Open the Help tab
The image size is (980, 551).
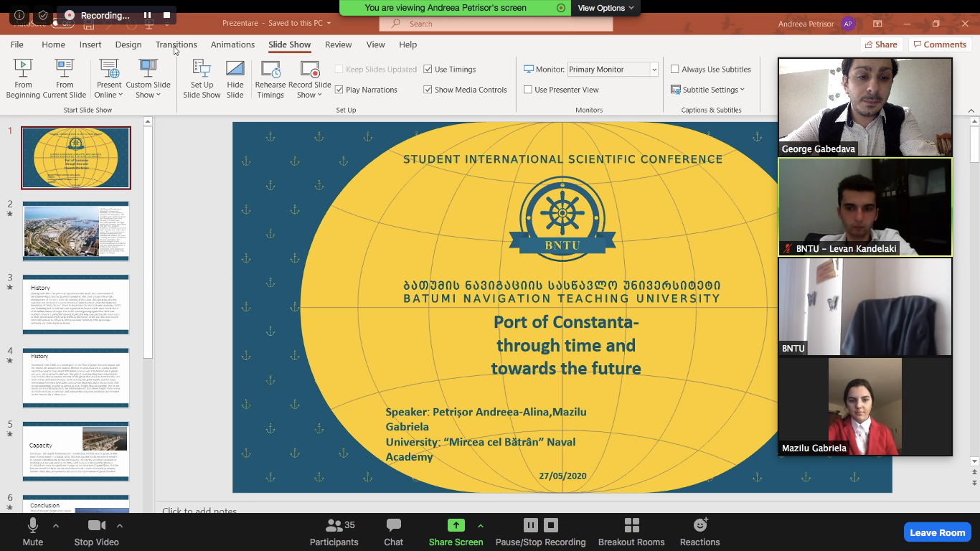pos(408,44)
